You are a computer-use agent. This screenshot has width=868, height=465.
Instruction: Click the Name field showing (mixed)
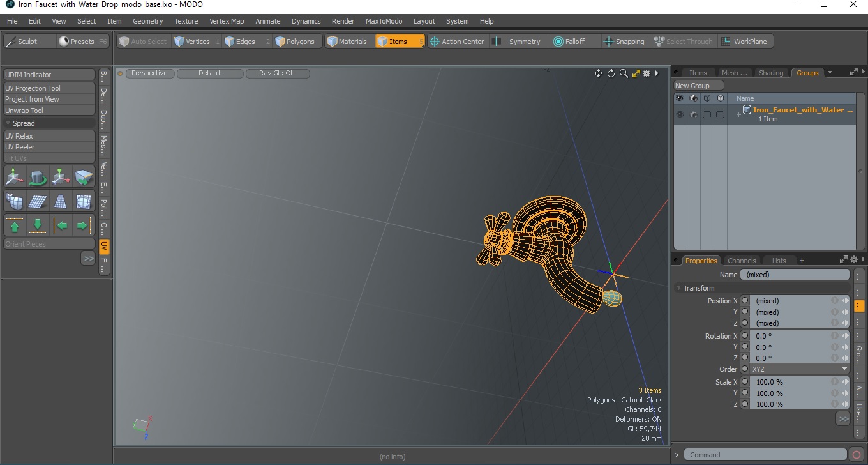(795, 275)
